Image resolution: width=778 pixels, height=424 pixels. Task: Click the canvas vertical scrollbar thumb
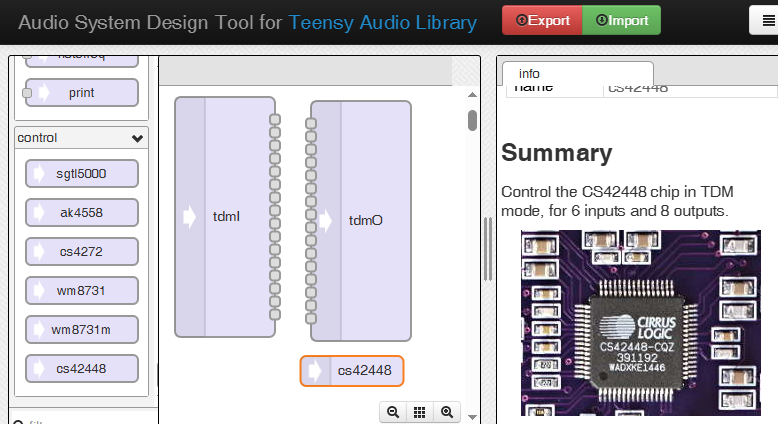coord(472,121)
